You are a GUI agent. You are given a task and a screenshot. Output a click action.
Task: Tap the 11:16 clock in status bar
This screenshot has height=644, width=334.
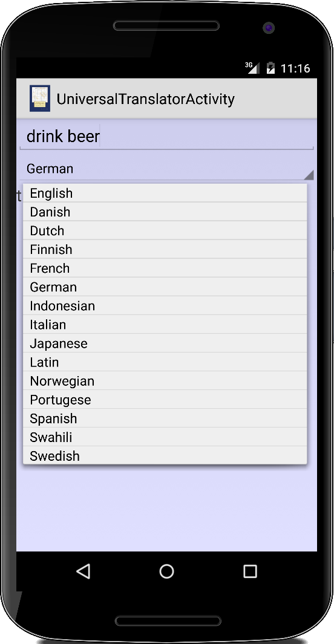point(295,68)
